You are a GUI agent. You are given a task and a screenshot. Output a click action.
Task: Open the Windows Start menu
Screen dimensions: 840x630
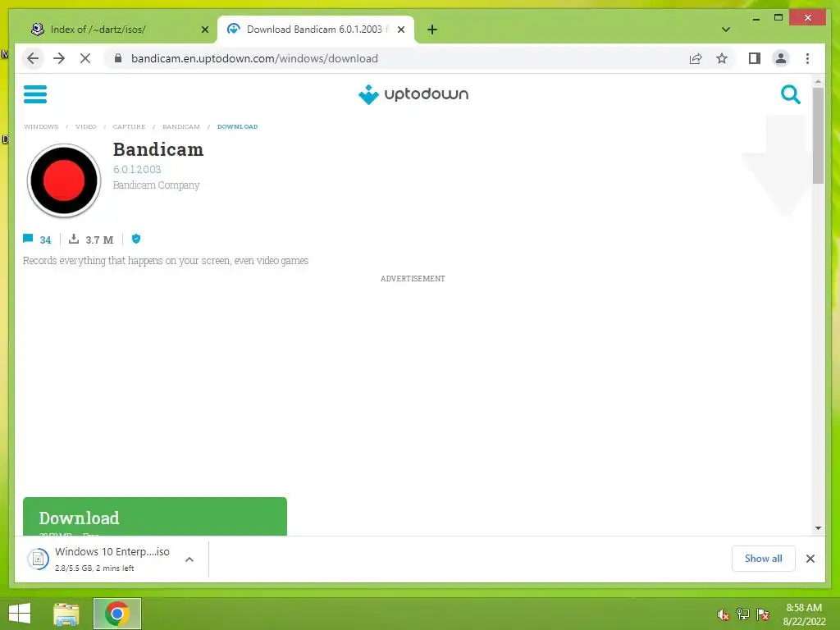(20, 614)
